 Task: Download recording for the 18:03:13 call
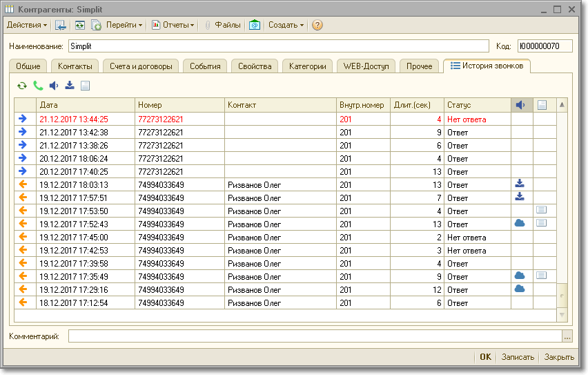point(520,184)
